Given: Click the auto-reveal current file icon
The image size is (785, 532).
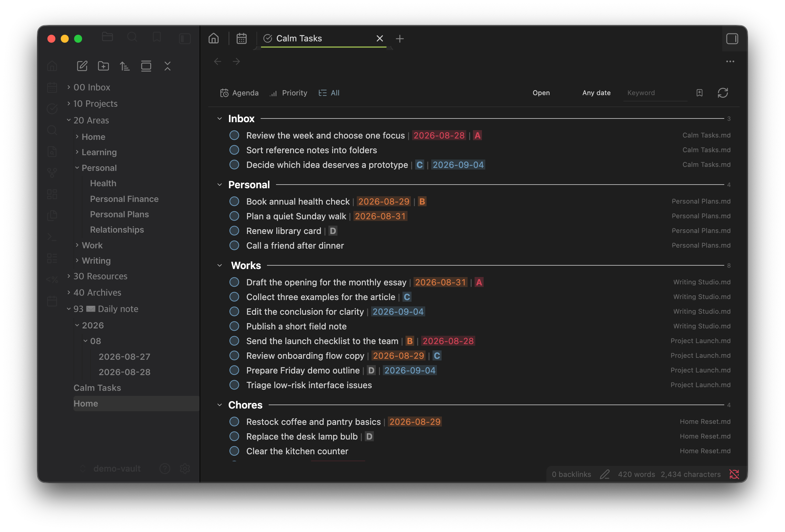Looking at the screenshot, I should coord(146,66).
